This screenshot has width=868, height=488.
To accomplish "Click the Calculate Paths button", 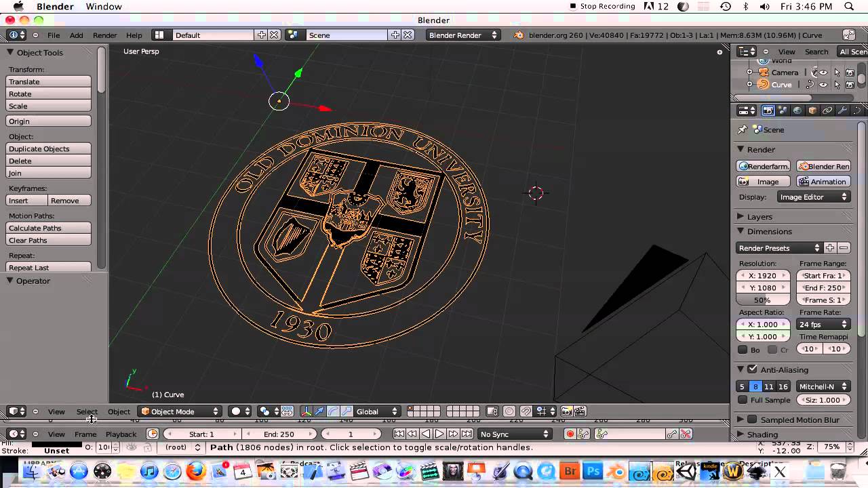I will [48, 228].
